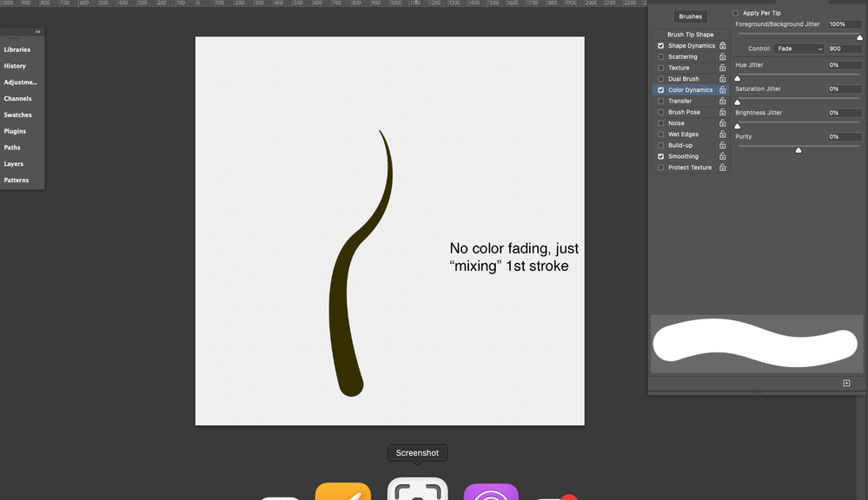Select the Brush Tip Shape section
This screenshot has width=868, height=500.
point(690,35)
